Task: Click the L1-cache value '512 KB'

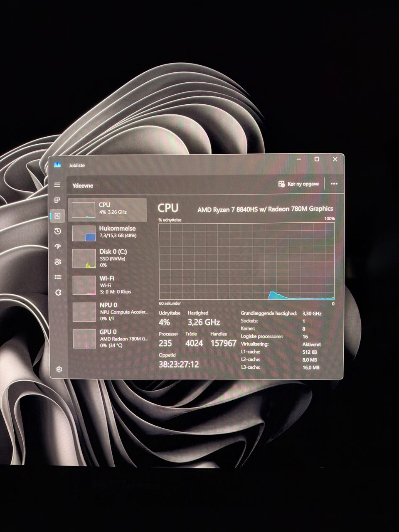Action: [x=310, y=352]
